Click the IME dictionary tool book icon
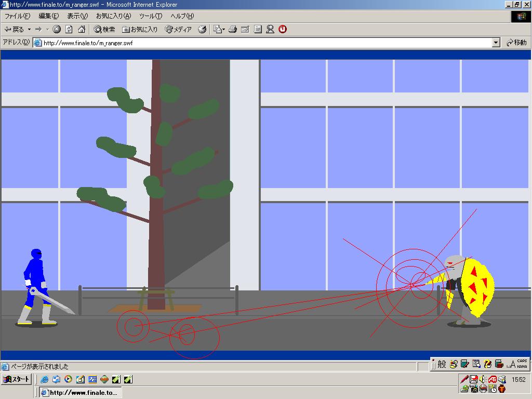This screenshot has width=532, height=399. pos(464,364)
